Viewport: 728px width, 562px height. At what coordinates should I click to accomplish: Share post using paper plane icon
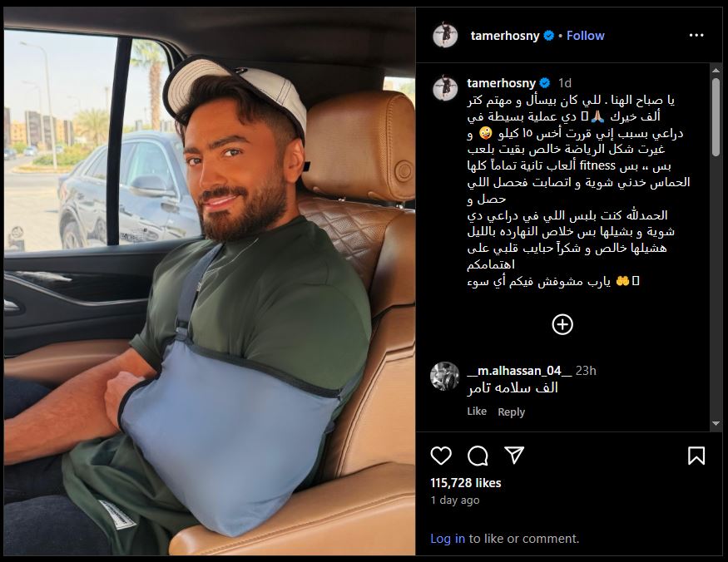[x=514, y=456]
